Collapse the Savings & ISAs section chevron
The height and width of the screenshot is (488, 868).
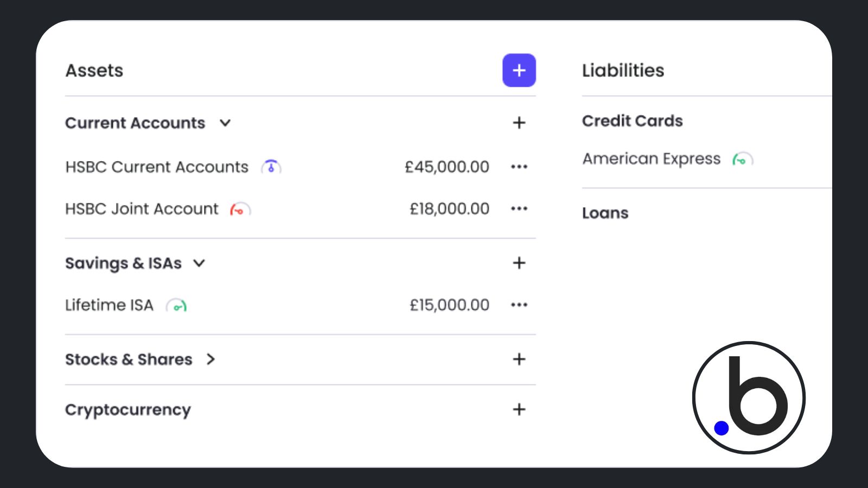[x=199, y=263]
